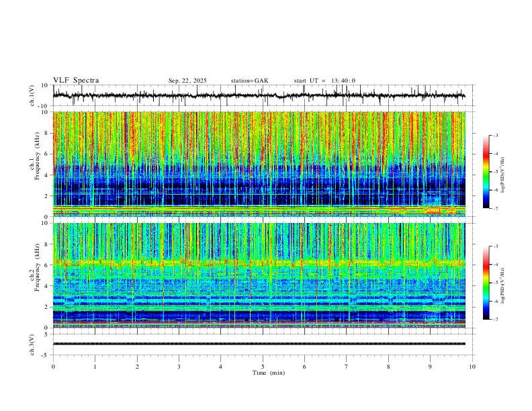Click the "ch.3(V)" axis label
Image resolution: width=532 pixels, height=411 pixels.
tap(32, 345)
